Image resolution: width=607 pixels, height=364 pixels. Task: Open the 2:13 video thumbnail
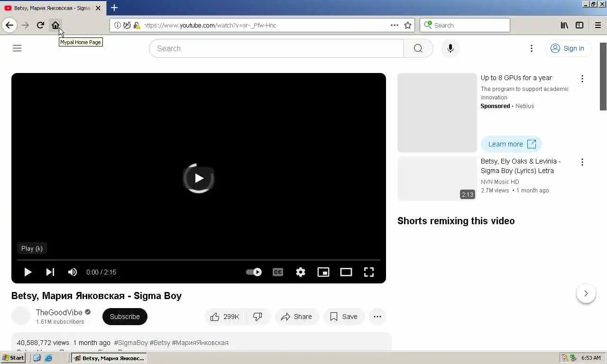[437, 179]
